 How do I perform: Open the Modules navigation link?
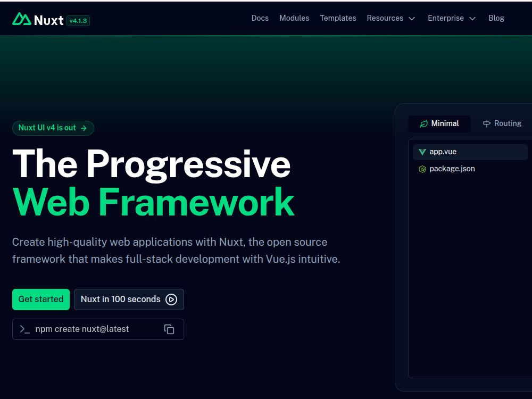(x=294, y=18)
